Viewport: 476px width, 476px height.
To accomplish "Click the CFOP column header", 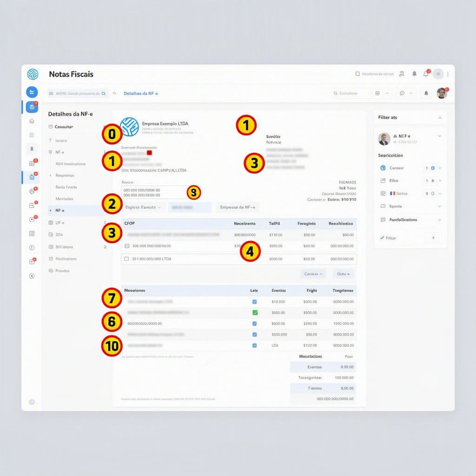I will coord(129,223).
